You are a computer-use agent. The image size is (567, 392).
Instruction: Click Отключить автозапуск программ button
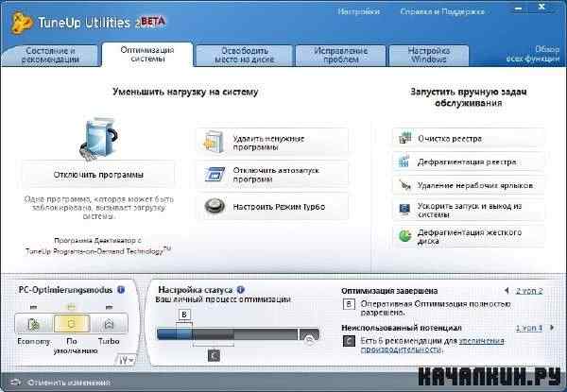click(x=273, y=174)
